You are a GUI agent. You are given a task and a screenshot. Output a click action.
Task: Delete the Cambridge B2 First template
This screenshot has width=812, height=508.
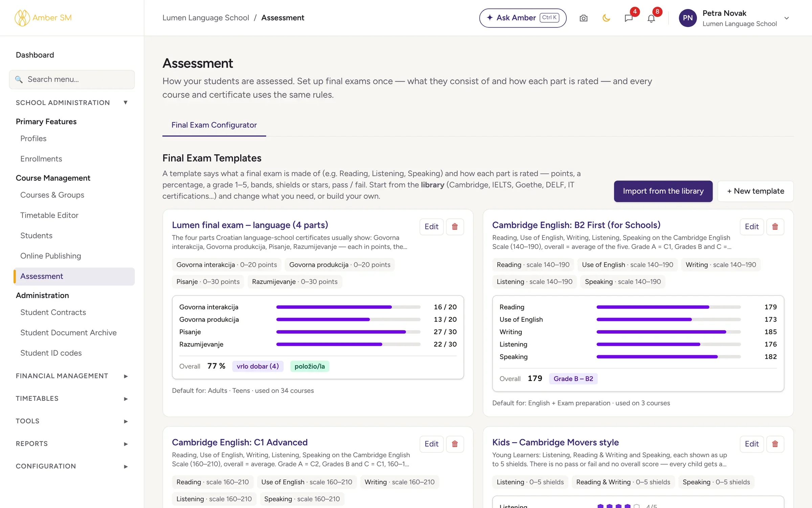(775, 227)
